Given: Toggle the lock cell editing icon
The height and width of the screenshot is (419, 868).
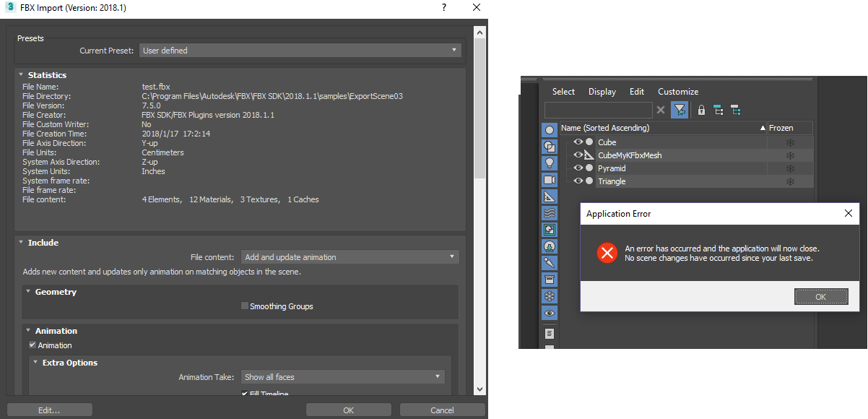Looking at the screenshot, I should tap(700, 110).
